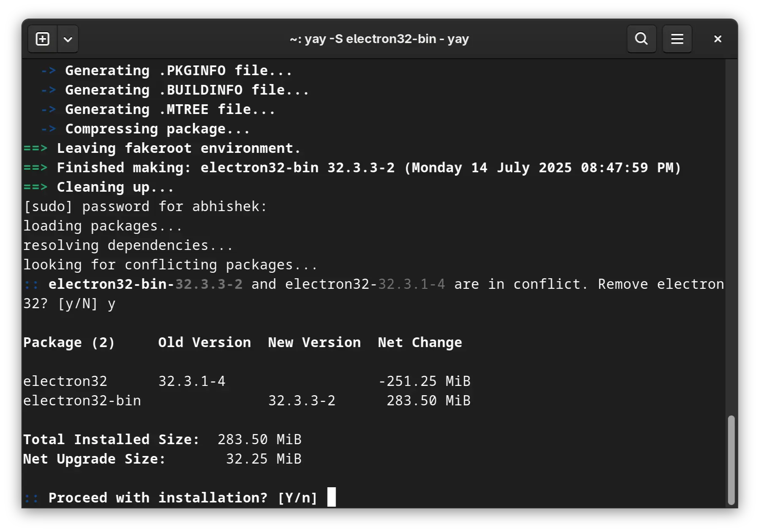
Task: Click the chevron next to the plus button
Action: point(68,39)
